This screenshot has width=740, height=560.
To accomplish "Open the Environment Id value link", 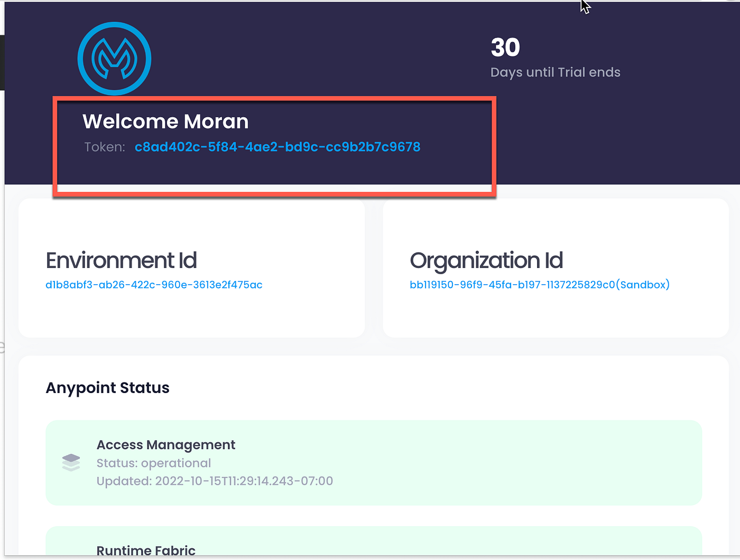I will tap(154, 285).
